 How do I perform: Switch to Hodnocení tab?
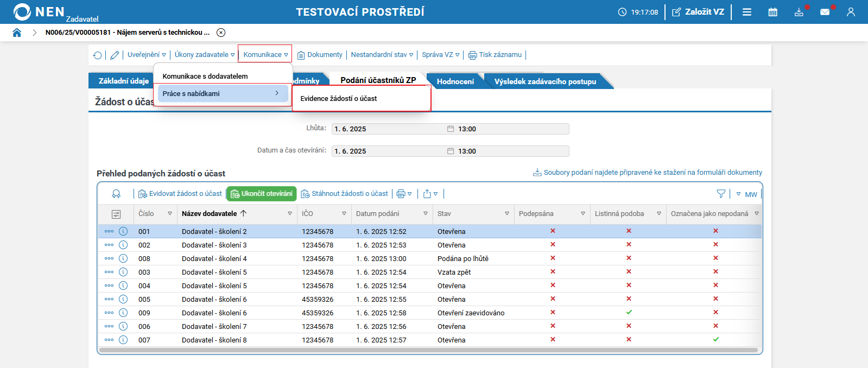[455, 81]
